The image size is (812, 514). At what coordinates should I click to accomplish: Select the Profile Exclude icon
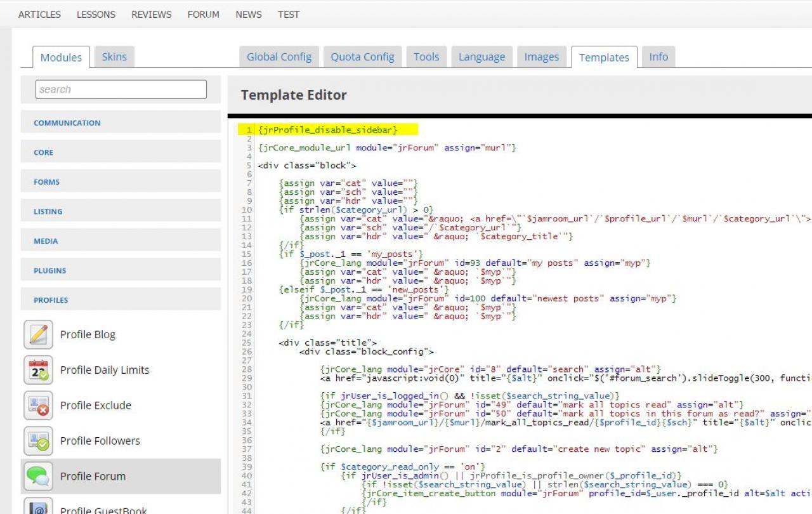click(x=38, y=405)
